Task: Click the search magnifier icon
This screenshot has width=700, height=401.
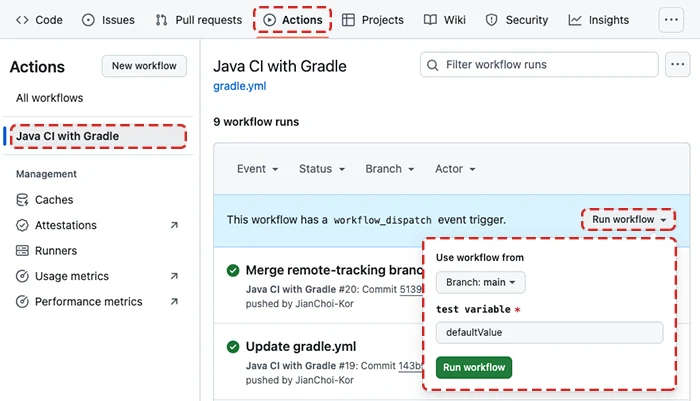Action: pos(432,65)
